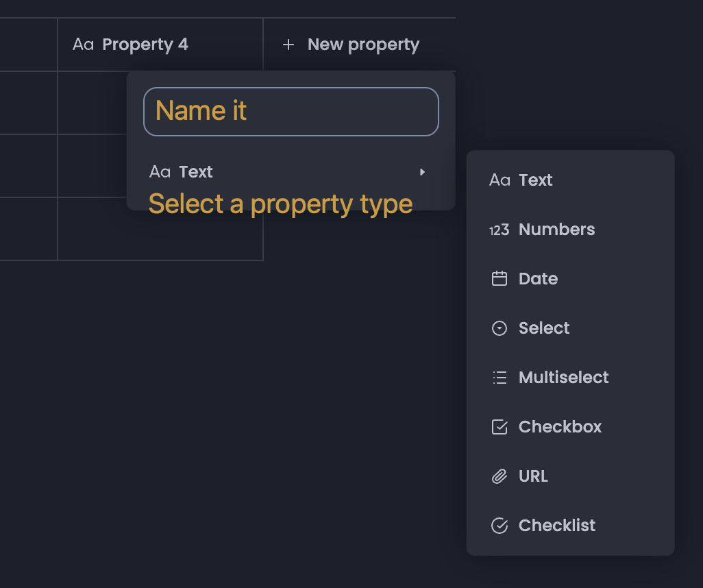Click the calendar icon for Date type
The height and width of the screenshot is (588, 703).
pyautogui.click(x=500, y=279)
